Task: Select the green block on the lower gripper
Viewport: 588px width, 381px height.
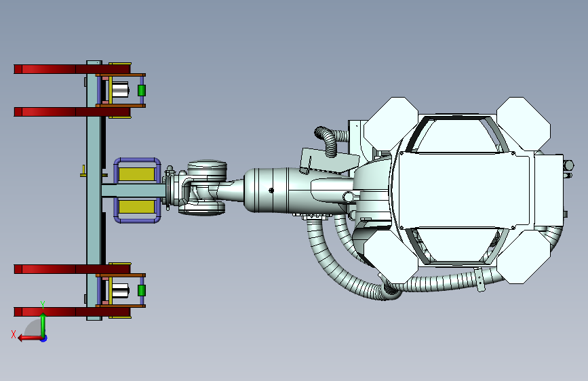Action: 141,290
